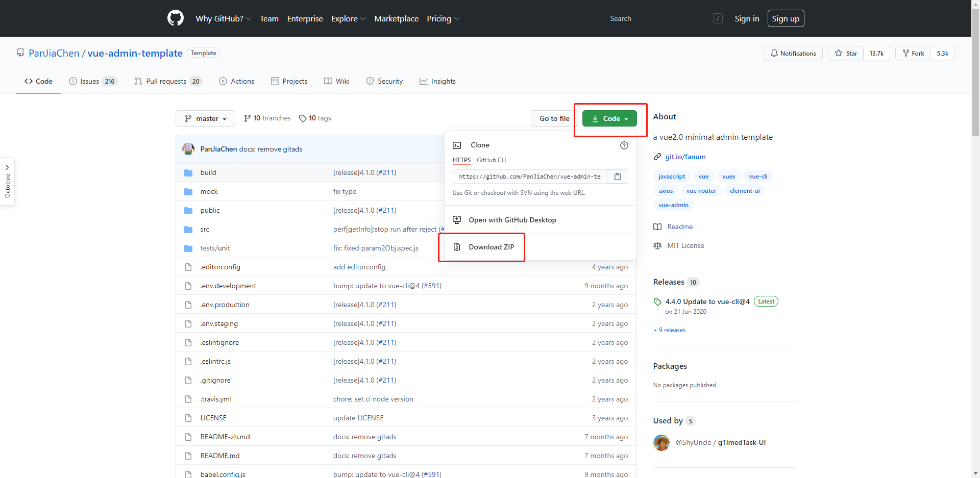The width and height of the screenshot is (980, 478).
Task: Copy the clone URL with clipboard icon
Action: coord(618,177)
